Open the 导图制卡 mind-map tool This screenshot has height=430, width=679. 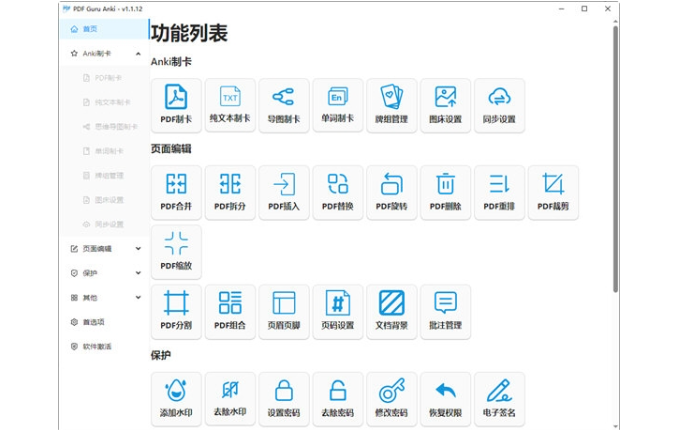coord(284,105)
